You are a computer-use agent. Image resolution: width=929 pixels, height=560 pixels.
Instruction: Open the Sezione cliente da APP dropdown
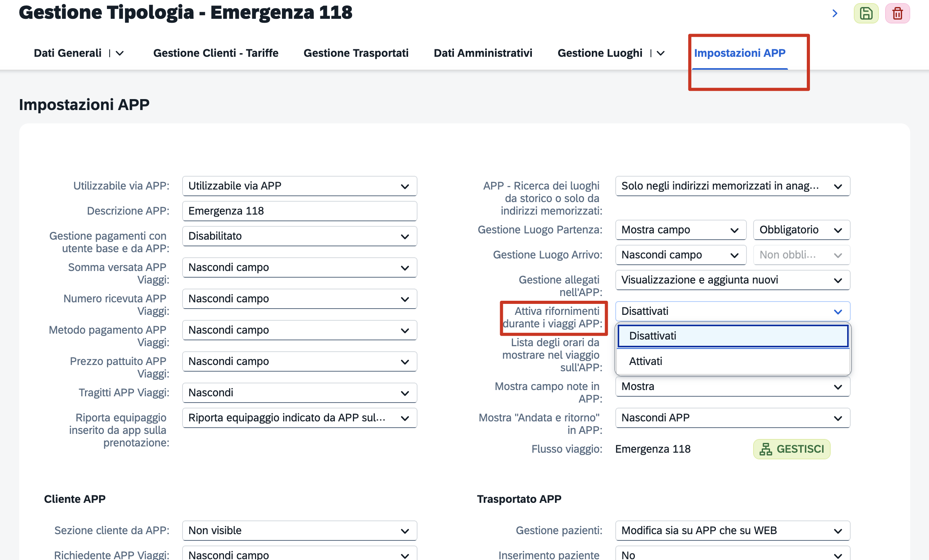299,531
